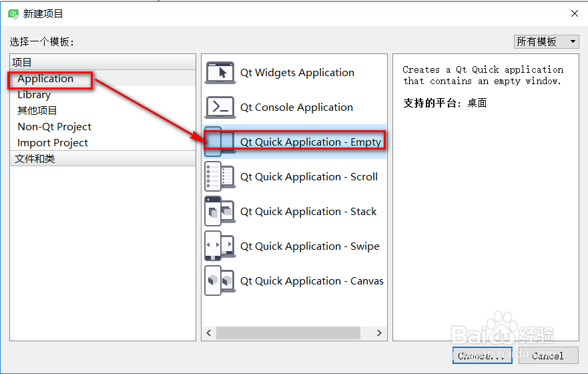The image size is (588, 374).
Task: Close the 新建项目 dialog
Action: 574,13
